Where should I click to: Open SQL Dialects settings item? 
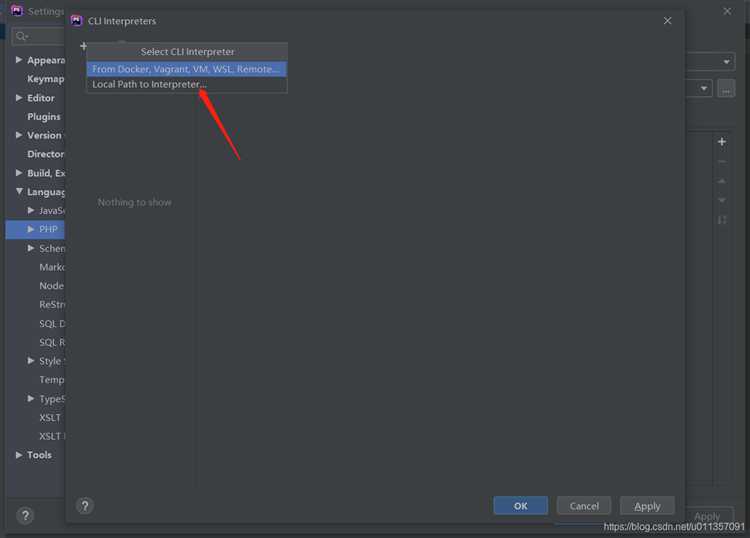tap(52, 324)
